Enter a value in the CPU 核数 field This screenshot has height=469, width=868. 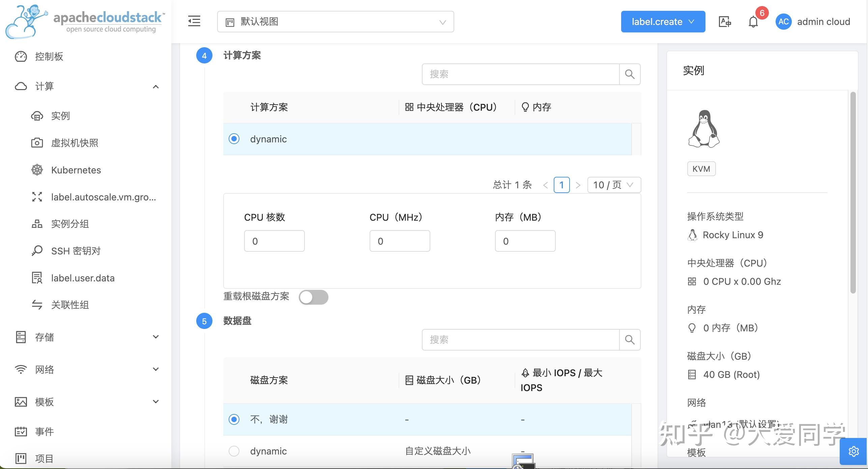click(x=274, y=241)
